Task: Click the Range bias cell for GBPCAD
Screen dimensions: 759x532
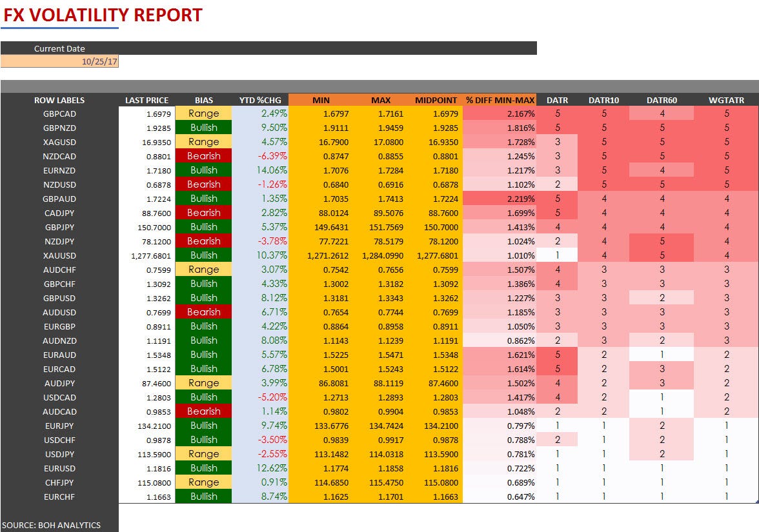Action: 204,113
